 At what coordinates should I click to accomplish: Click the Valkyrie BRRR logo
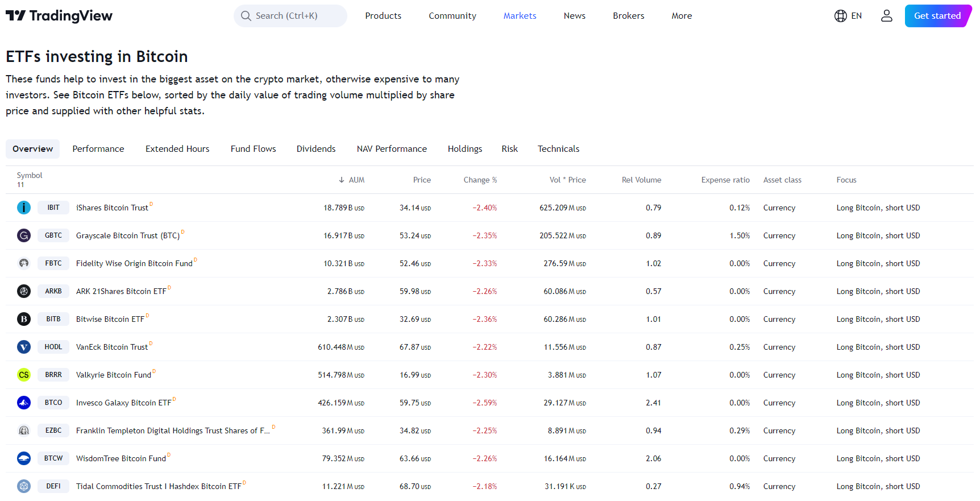click(24, 375)
